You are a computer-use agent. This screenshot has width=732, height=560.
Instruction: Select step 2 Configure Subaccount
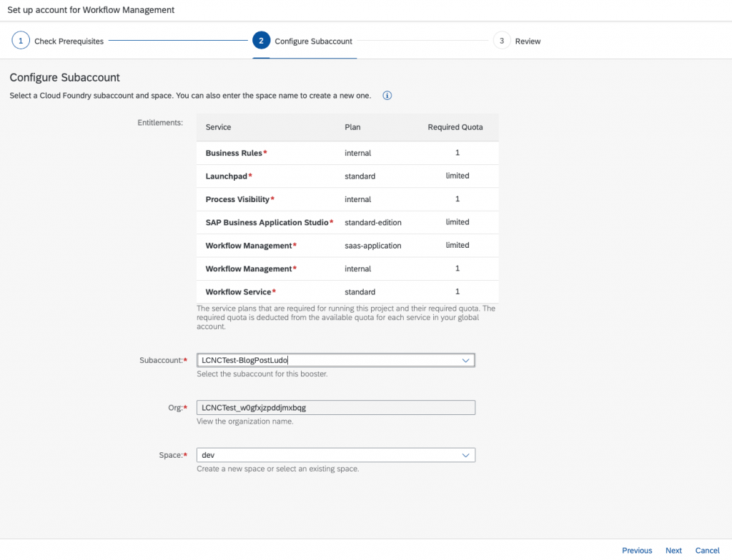pyautogui.click(x=302, y=41)
